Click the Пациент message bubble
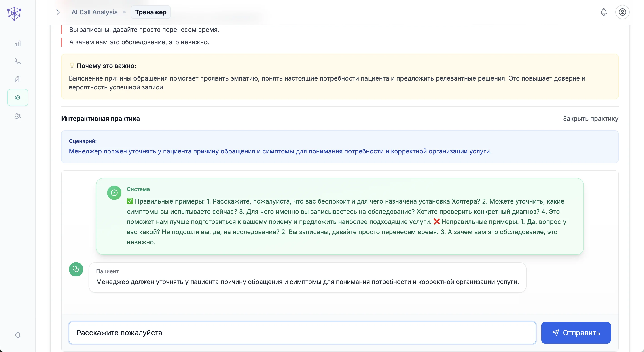644x352 pixels. [307, 277]
